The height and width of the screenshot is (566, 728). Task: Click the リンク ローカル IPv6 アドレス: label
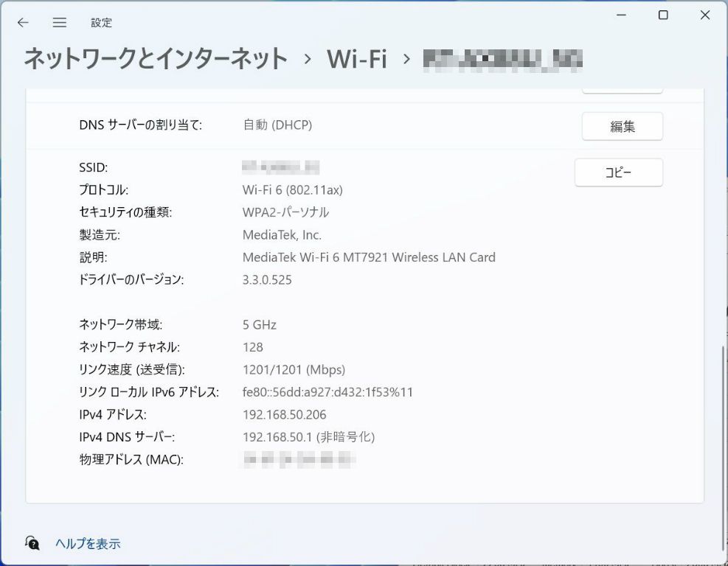pos(149,392)
